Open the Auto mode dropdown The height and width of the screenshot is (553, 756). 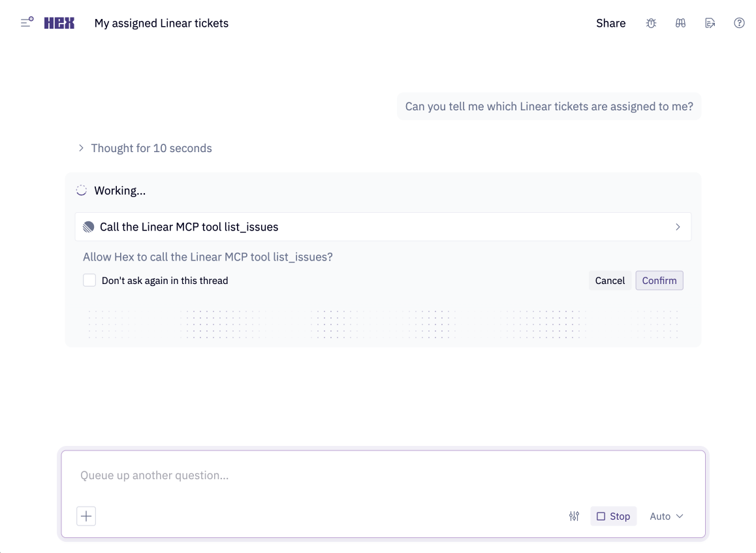pyautogui.click(x=667, y=516)
